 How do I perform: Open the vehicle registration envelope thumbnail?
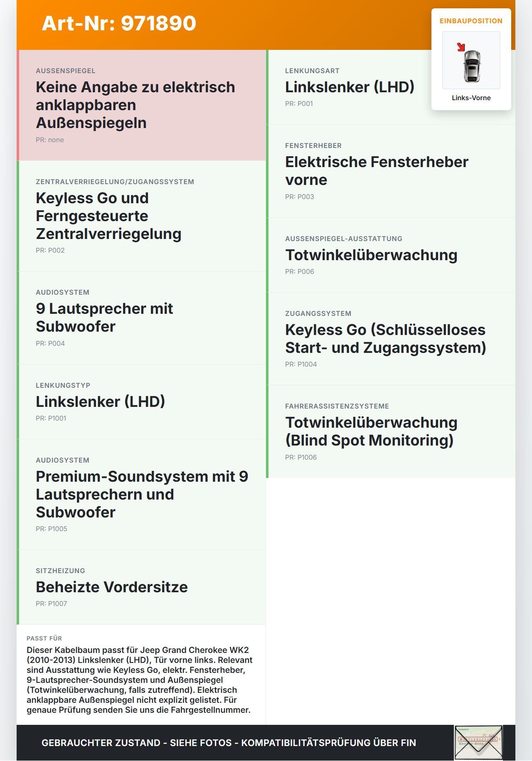point(479,743)
